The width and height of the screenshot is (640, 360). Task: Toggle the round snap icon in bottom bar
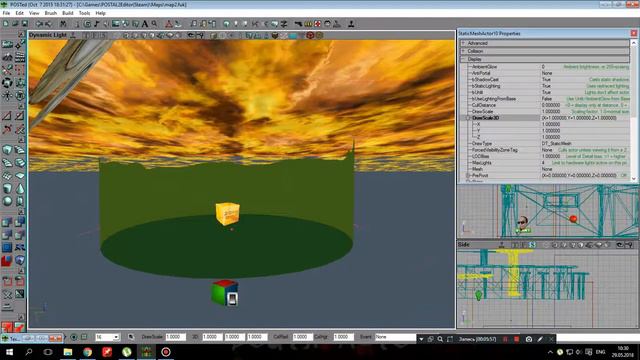(74, 337)
